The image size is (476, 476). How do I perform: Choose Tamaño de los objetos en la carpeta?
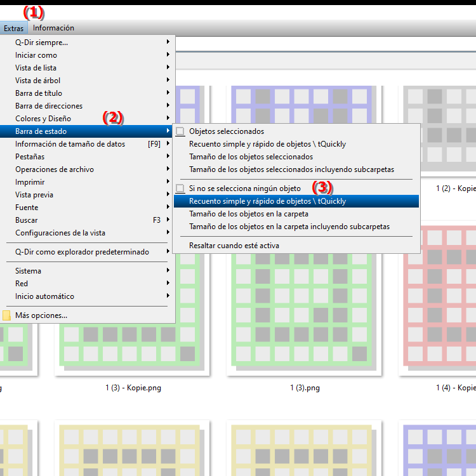(296, 214)
